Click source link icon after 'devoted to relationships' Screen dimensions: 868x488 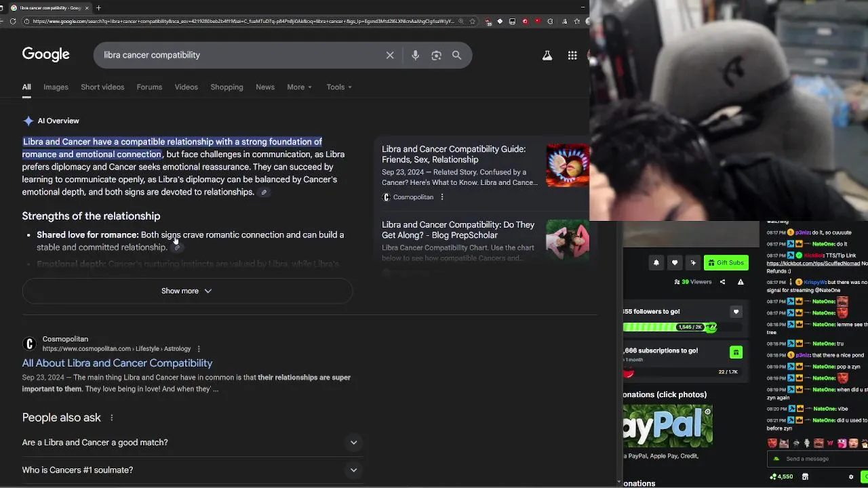pos(264,192)
